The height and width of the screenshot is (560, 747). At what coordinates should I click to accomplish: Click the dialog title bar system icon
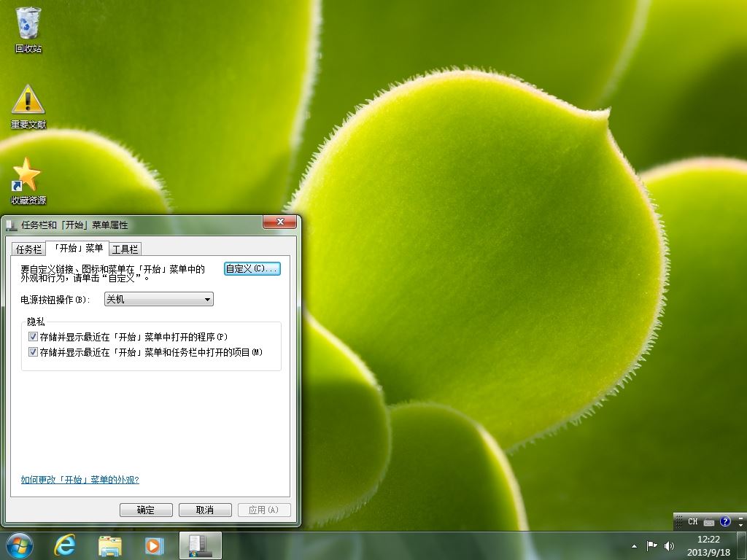(x=12, y=225)
